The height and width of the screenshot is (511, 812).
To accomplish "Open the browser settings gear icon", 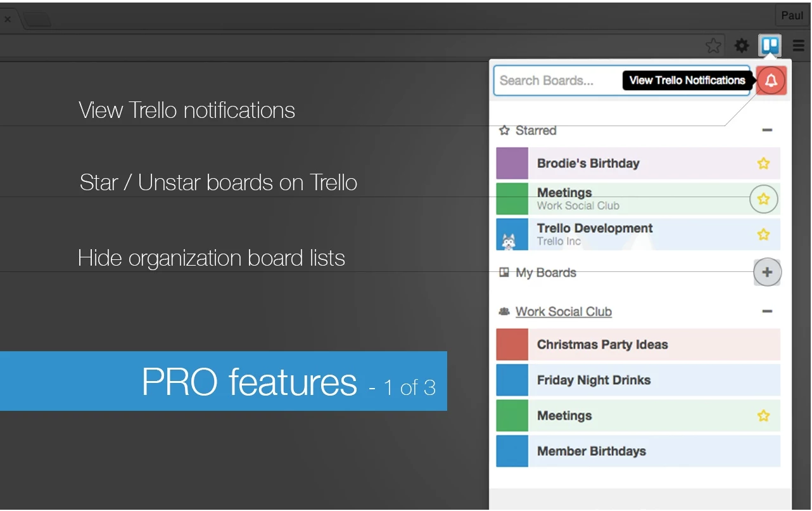I will click(741, 45).
